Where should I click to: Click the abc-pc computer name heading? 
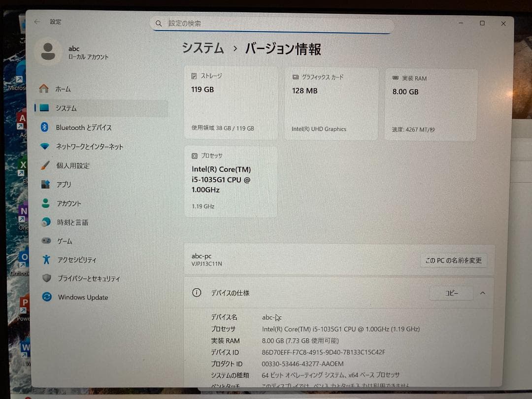tap(201, 256)
